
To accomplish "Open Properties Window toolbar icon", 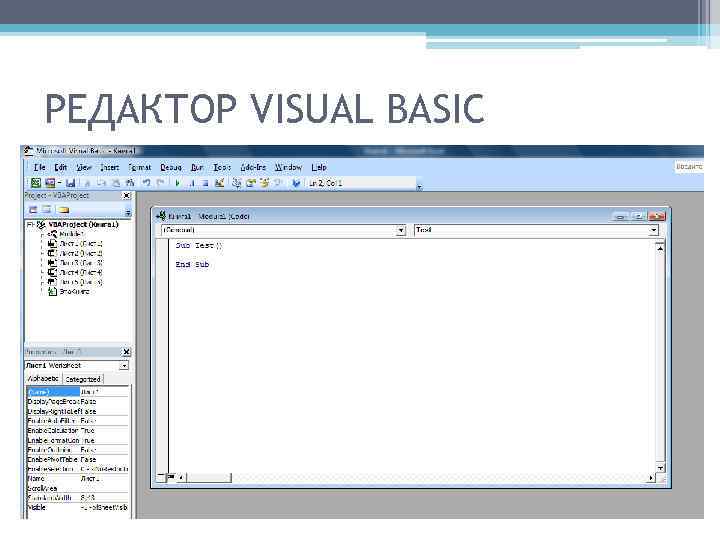I will (251, 183).
